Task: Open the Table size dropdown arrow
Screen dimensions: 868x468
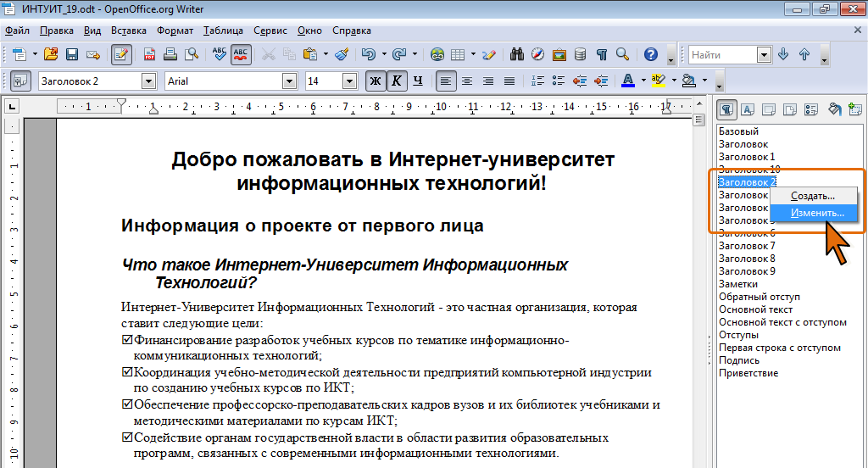Action: (473, 54)
